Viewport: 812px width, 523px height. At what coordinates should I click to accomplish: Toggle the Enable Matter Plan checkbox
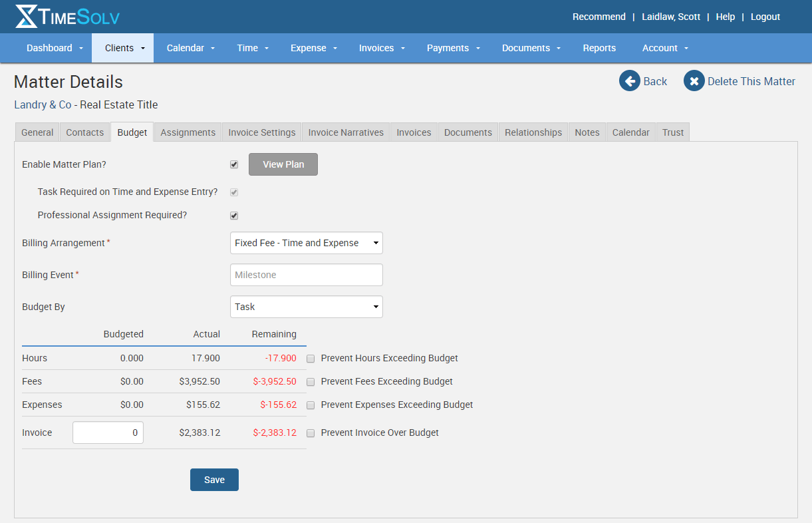coord(234,164)
